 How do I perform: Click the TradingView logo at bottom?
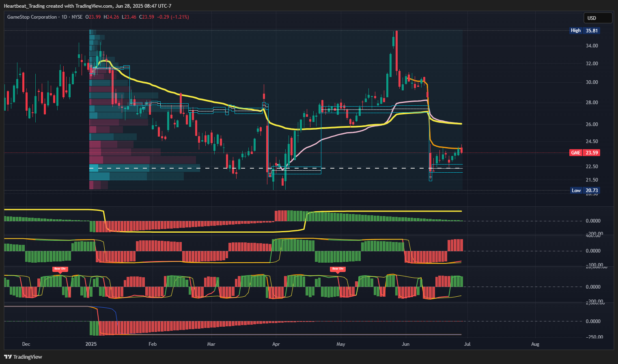tap(23, 357)
